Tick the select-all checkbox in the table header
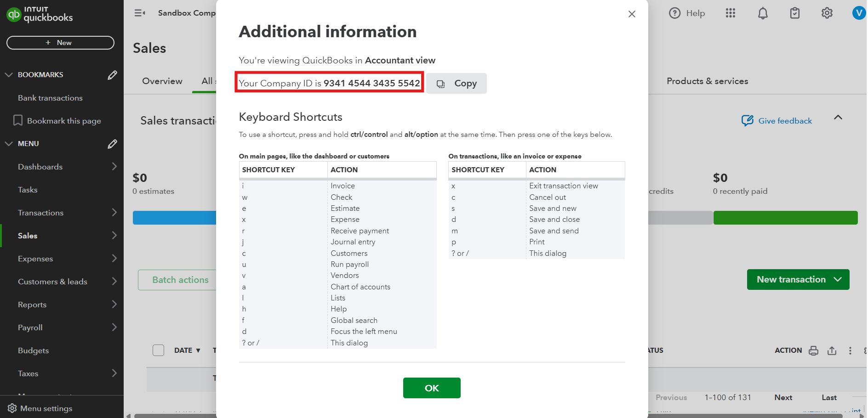This screenshot has height=418, width=868. (158, 350)
